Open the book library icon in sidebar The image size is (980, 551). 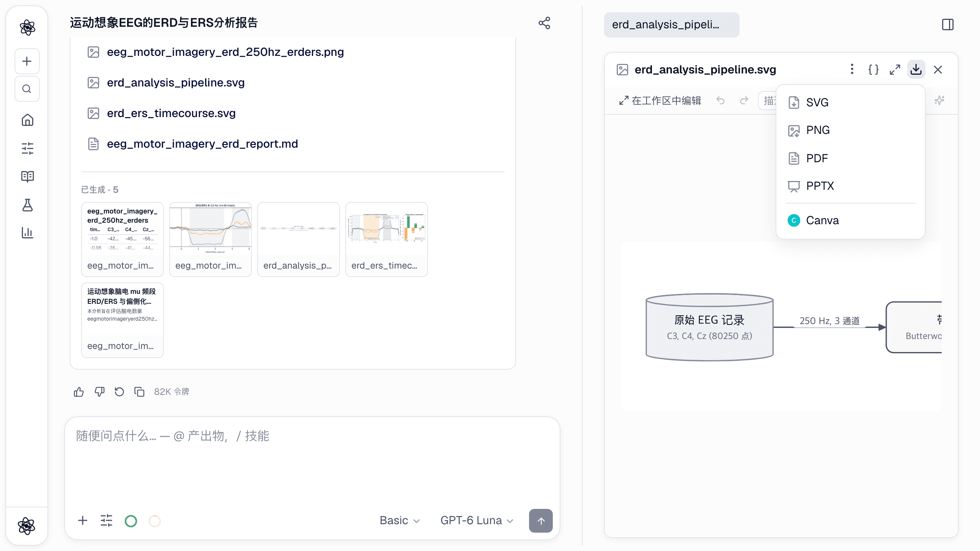[x=27, y=176]
